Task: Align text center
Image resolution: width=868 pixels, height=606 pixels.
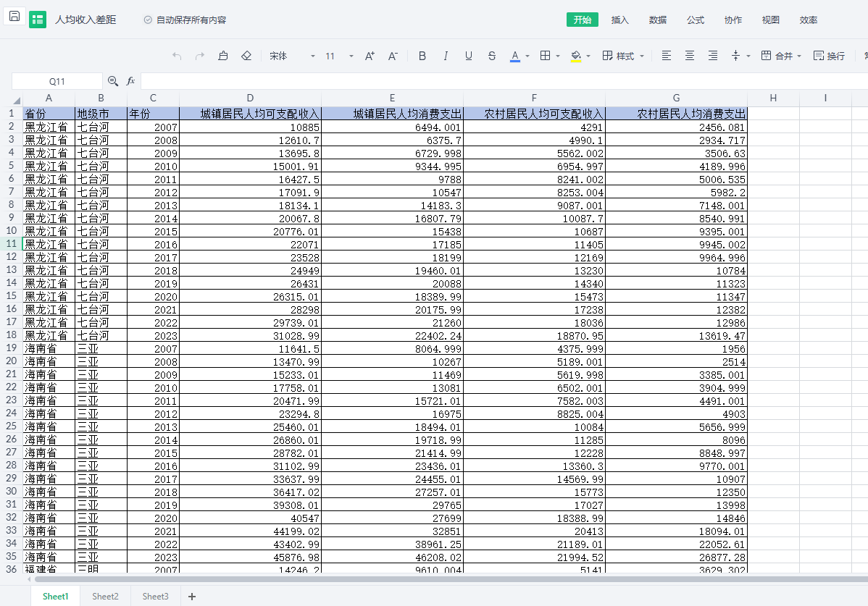Action: click(690, 55)
